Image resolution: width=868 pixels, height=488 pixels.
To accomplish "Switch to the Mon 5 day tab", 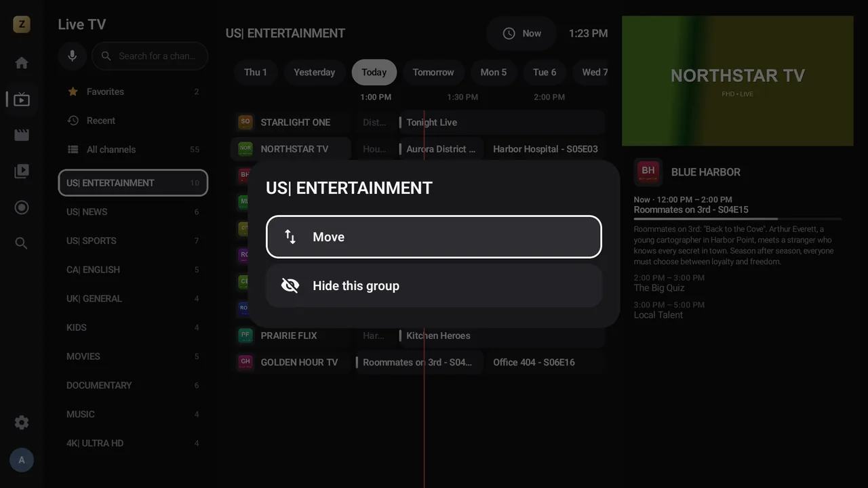I will [494, 72].
